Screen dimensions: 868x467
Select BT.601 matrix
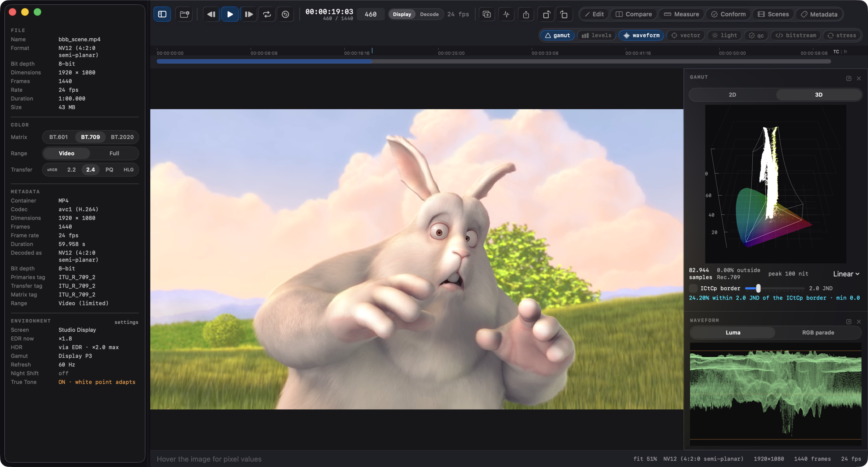(59, 137)
